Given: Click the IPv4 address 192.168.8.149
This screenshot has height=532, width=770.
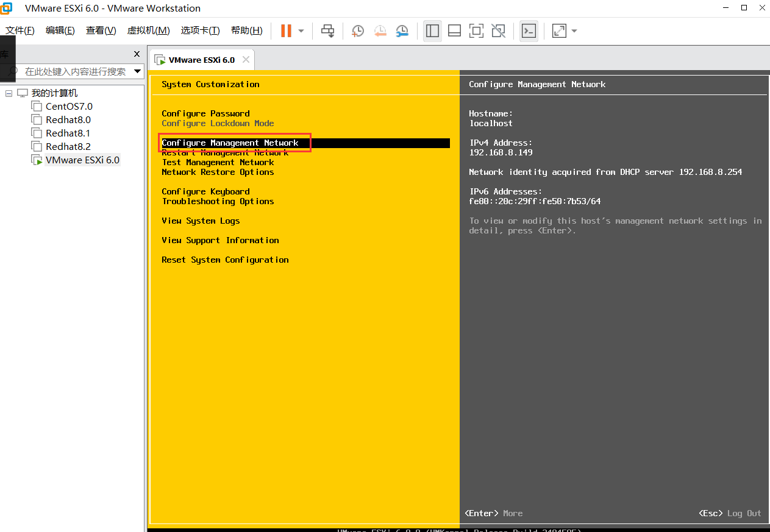Looking at the screenshot, I should tap(501, 152).
